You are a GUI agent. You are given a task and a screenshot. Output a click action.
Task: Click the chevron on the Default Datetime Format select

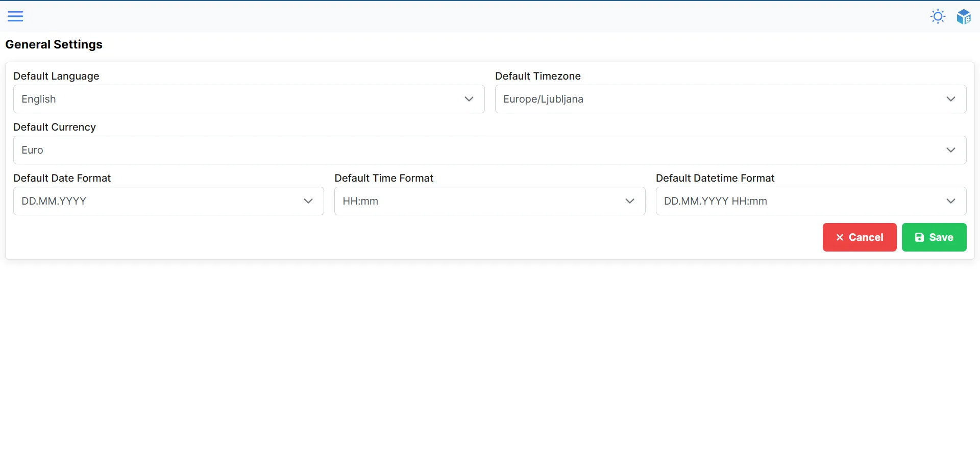point(950,201)
